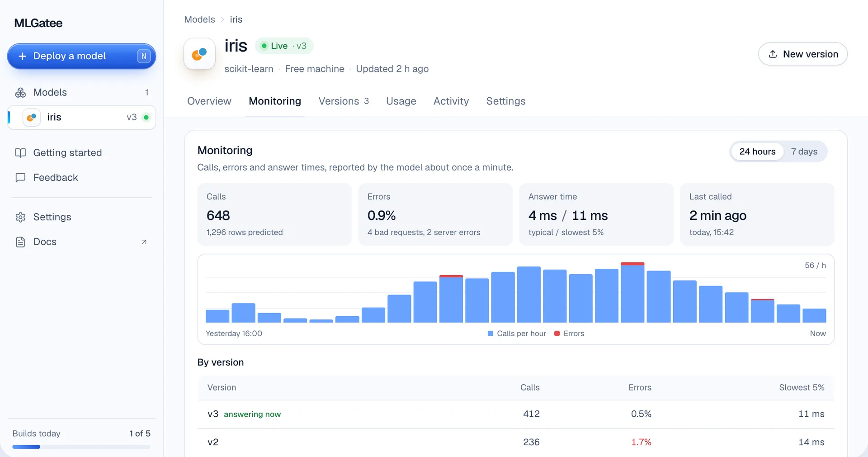
Task: Switch the range to 7 days
Action: pyautogui.click(x=804, y=152)
